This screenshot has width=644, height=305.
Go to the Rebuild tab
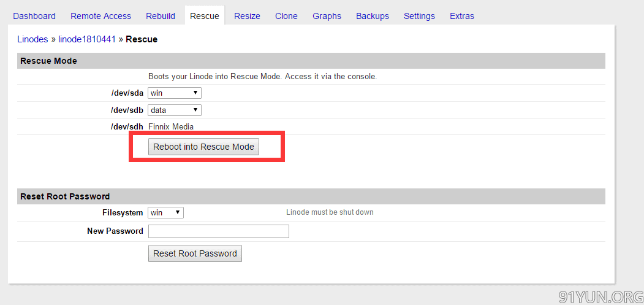click(161, 16)
